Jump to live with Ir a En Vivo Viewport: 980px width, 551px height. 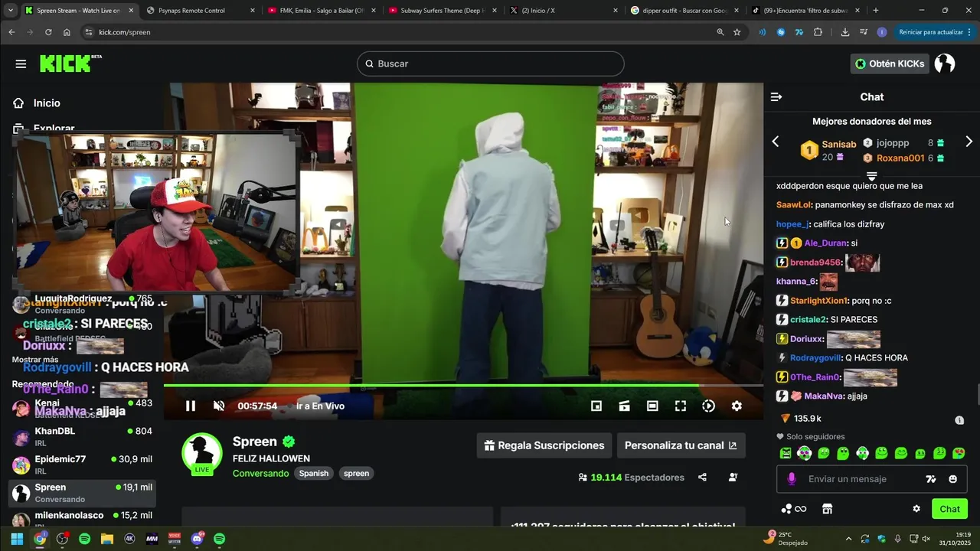click(320, 406)
